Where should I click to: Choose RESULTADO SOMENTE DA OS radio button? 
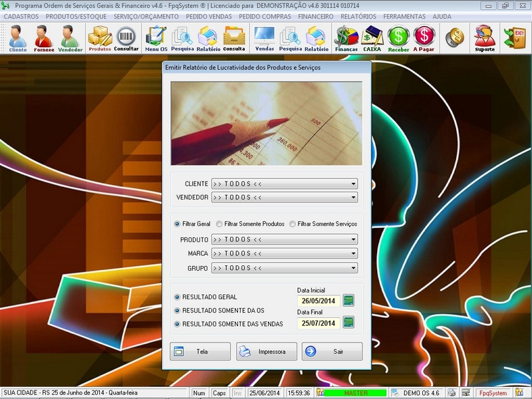[177, 311]
